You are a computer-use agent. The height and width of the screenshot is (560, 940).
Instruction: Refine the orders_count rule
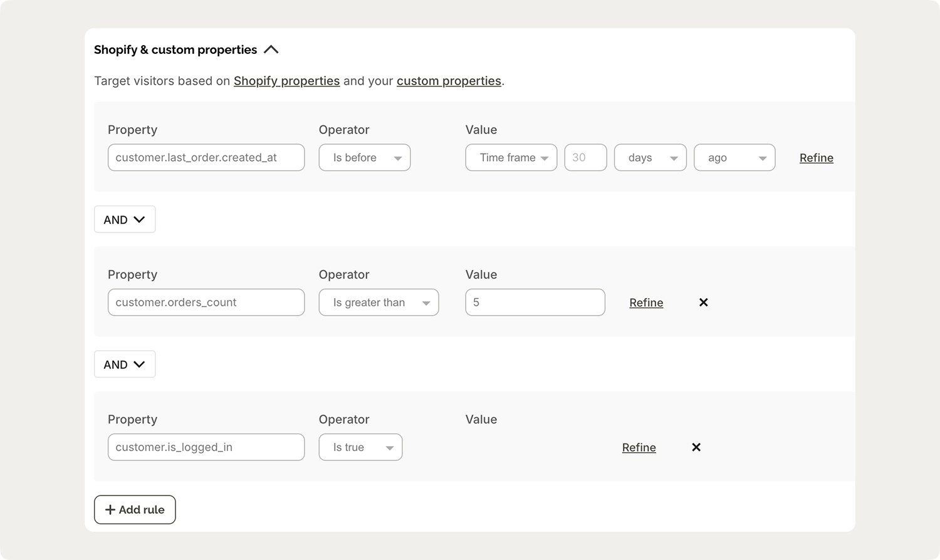(x=646, y=303)
